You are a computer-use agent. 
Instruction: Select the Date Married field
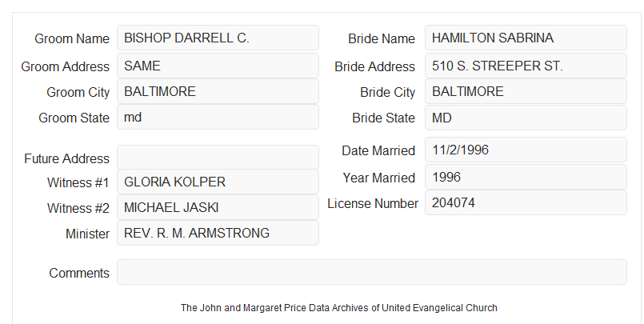(x=526, y=150)
